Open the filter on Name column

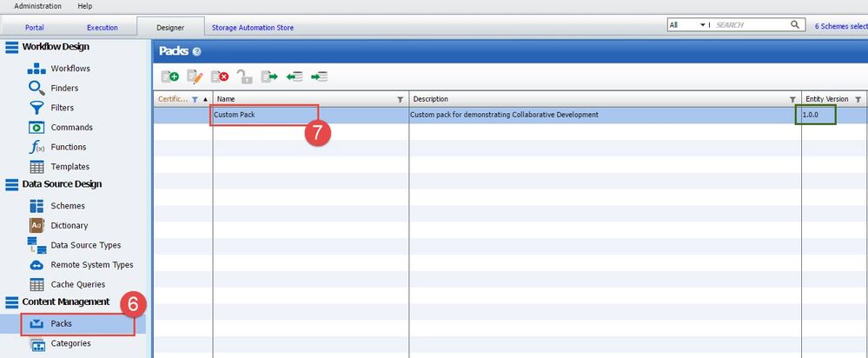click(x=400, y=99)
